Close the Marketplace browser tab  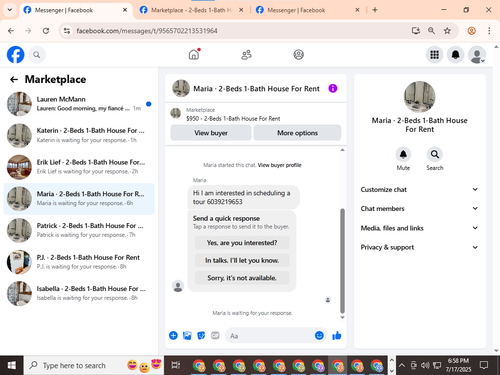click(241, 10)
